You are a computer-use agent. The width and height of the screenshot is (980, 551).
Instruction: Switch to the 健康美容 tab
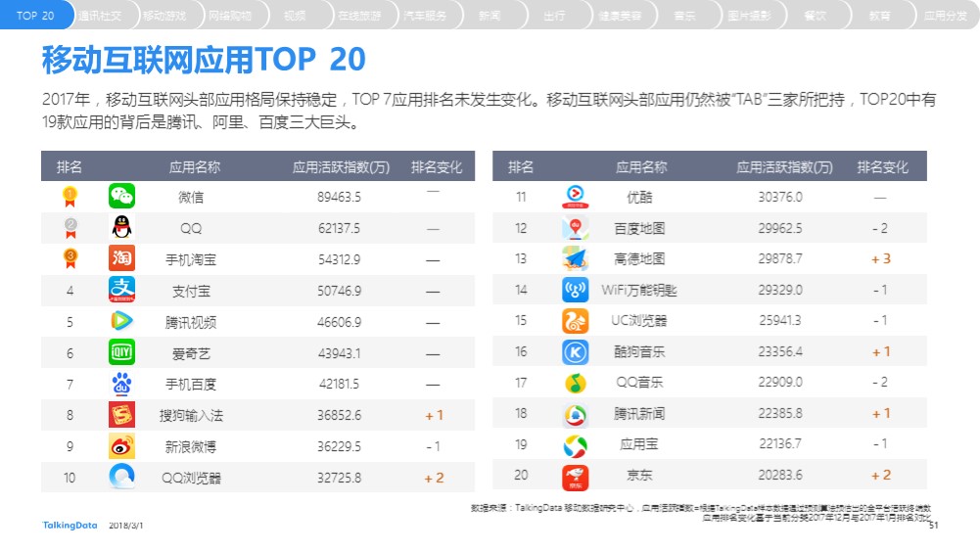click(620, 16)
